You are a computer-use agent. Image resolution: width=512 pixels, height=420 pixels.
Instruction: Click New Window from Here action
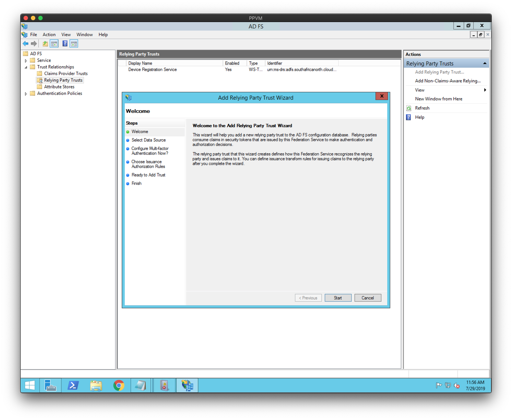pos(438,99)
